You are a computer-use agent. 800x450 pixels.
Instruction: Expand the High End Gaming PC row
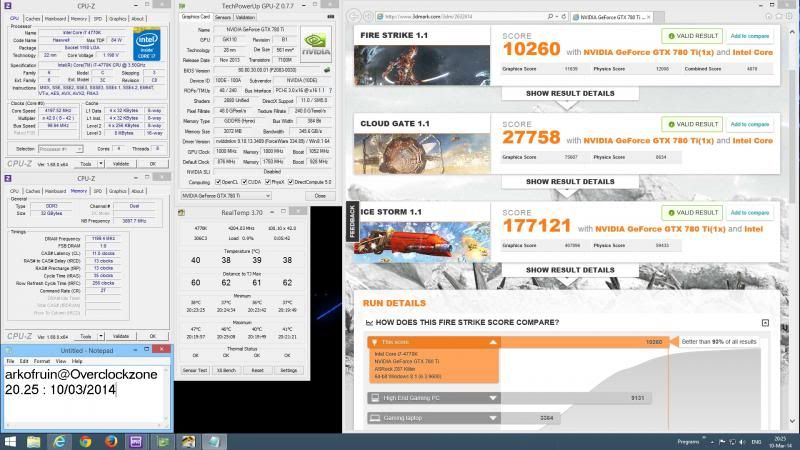[x=493, y=398]
